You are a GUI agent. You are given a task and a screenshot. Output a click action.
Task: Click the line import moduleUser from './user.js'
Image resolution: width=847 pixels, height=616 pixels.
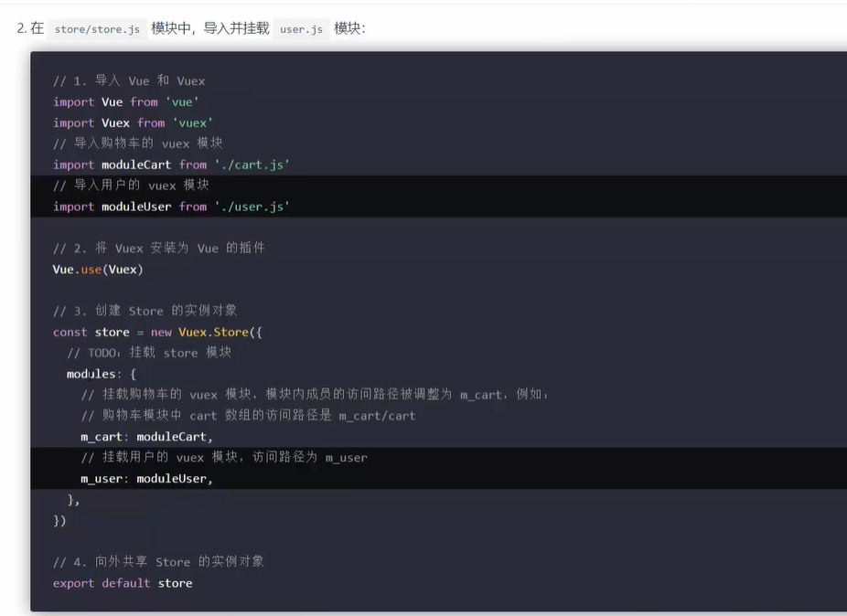pos(171,207)
